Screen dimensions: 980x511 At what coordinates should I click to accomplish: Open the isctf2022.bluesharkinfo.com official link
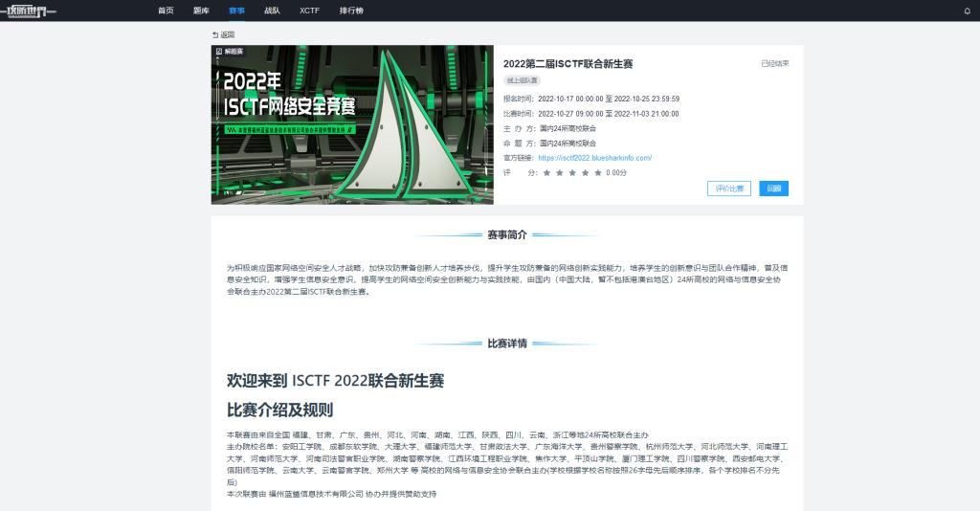coord(594,157)
